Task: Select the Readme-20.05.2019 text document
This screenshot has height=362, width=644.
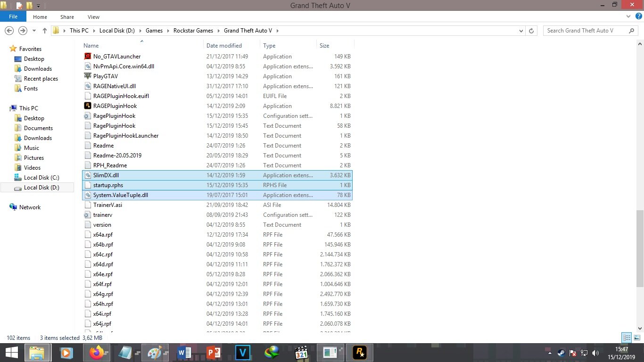Action: (217, 156)
